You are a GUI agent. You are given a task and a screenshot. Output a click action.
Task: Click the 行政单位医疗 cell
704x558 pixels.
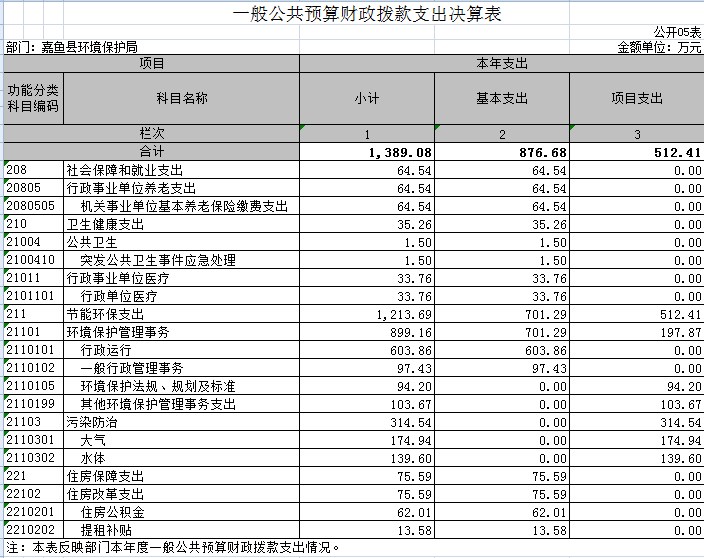tap(182, 296)
